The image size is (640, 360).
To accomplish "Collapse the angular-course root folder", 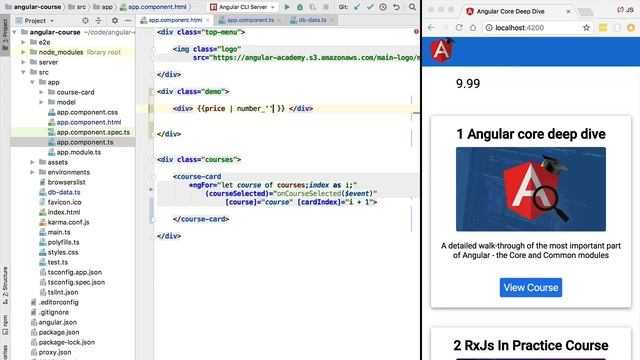I will click(x=15, y=32).
